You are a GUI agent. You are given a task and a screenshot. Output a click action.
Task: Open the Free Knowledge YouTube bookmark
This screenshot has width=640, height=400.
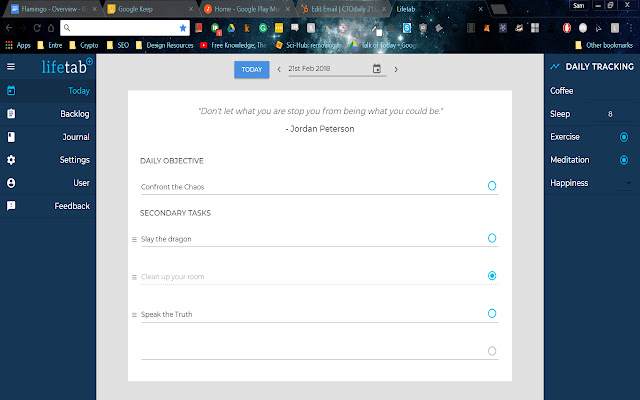233,45
